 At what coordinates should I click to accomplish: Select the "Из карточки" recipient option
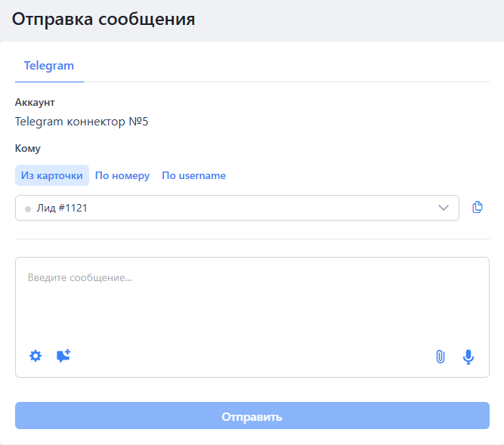click(51, 175)
